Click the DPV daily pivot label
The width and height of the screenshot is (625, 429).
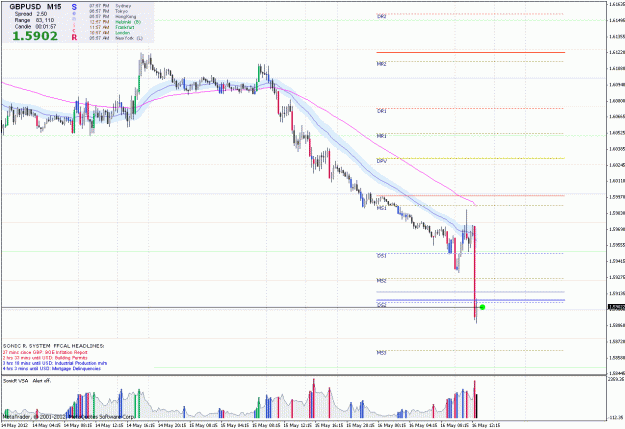pos(381,161)
